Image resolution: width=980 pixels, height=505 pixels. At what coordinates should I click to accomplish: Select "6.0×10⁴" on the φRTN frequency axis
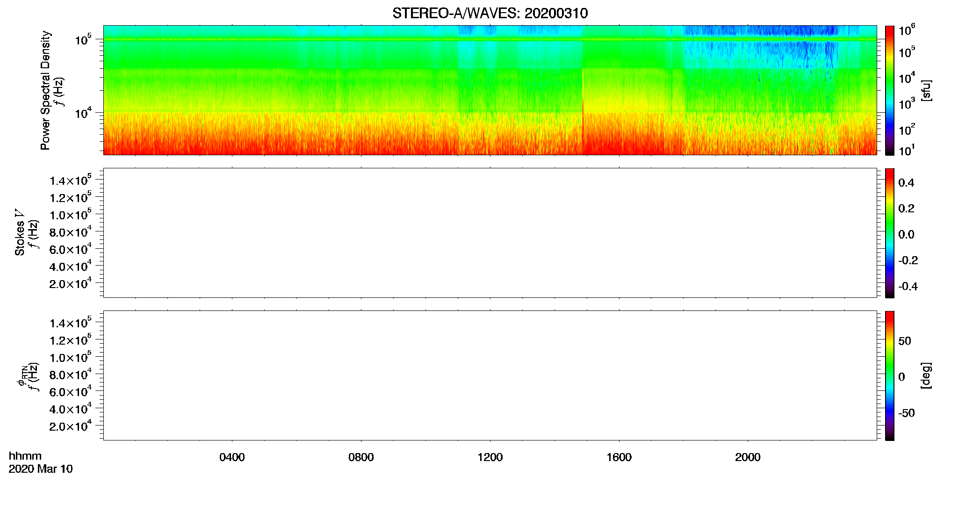pyautogui.click(x=71, y=391)
